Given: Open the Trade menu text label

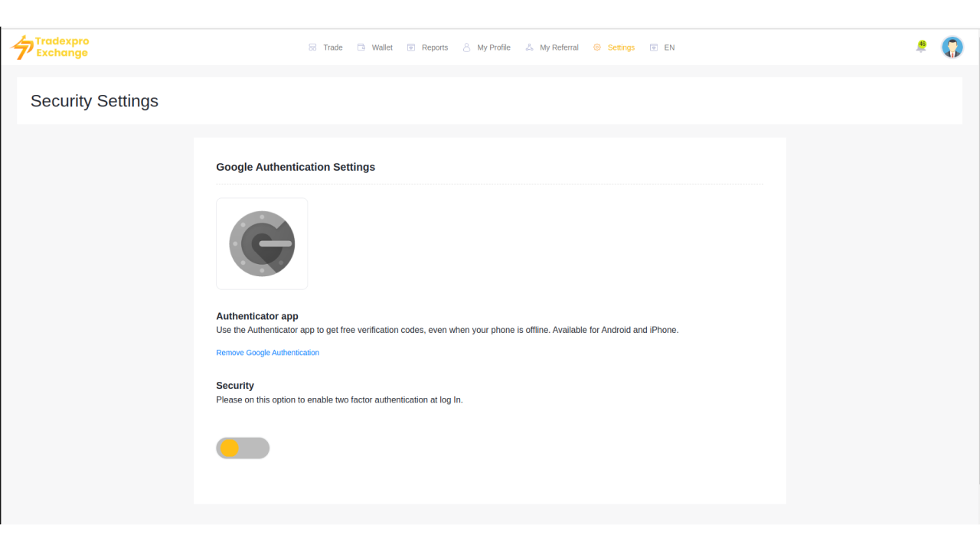Looking at the screenshot, I should 333,47.
